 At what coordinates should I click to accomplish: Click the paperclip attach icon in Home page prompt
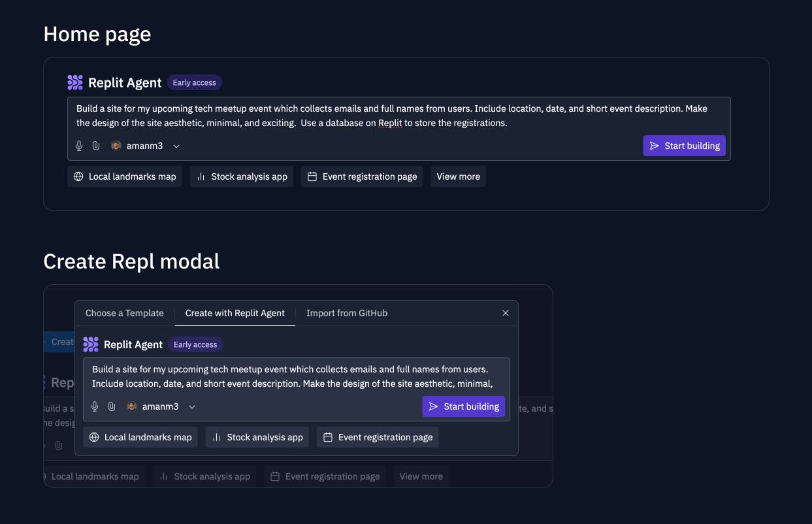(x=96, y=146)
